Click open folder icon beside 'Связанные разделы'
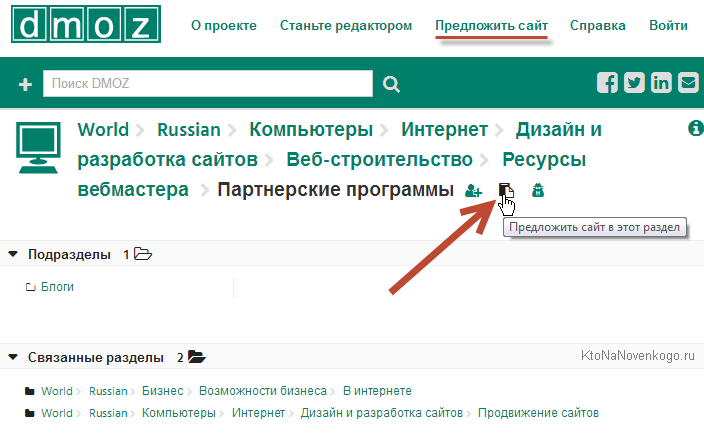 (197, 357)
